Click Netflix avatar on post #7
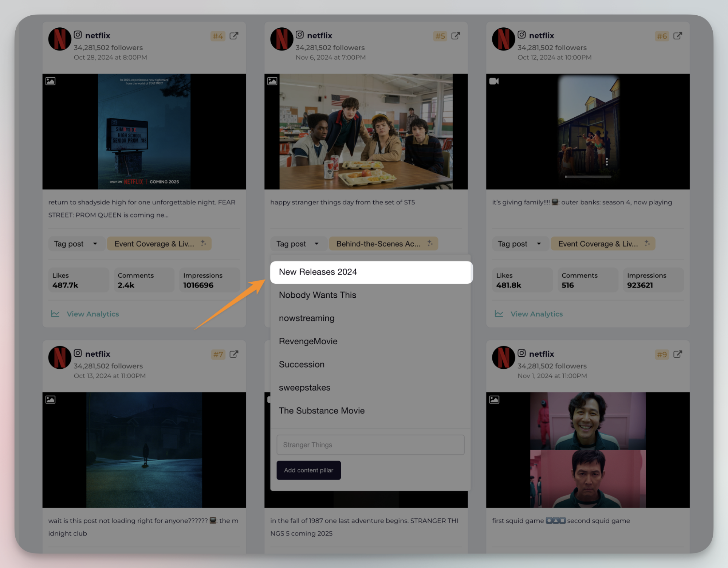Image resolution: width=728 pixels, height=568 pixels. pyautogui.click(x=60, y=357)
